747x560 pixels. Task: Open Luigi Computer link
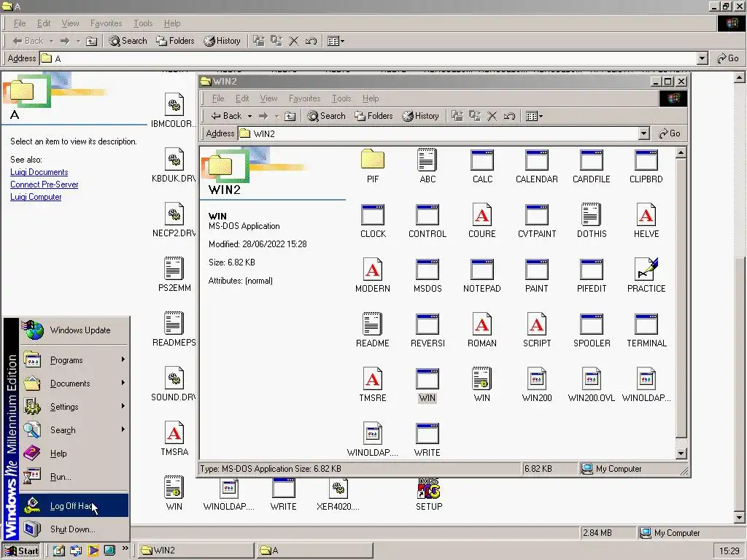tap(36, 197)
